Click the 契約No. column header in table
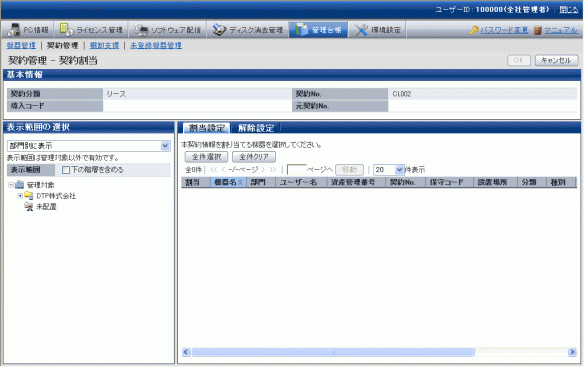This screenshot has height=367, width=584. click(406, 183)
